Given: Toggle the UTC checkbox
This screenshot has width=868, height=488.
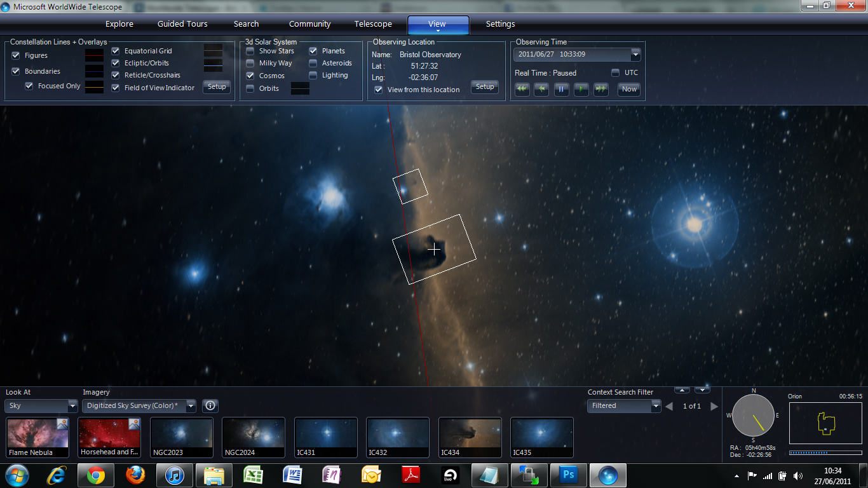Looking at the screenshot, I should coord(615,72).
